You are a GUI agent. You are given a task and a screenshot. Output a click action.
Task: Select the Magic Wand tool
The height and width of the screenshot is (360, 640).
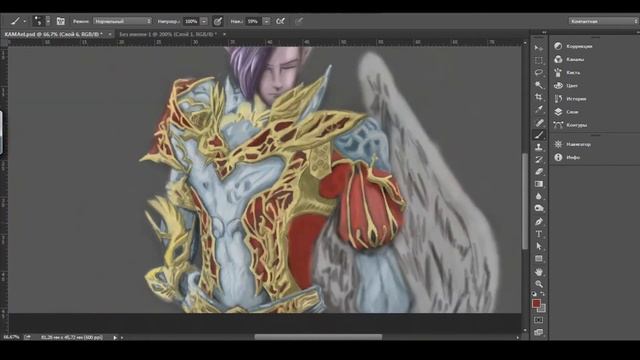[539, 85]
